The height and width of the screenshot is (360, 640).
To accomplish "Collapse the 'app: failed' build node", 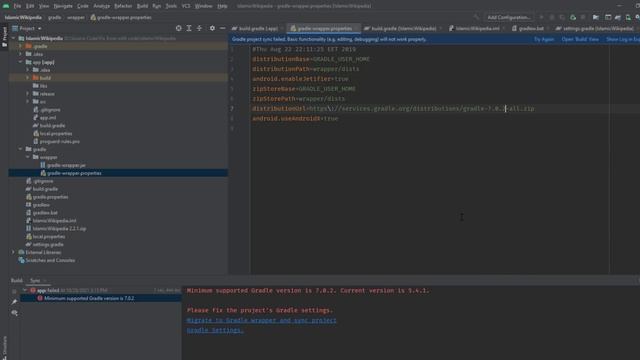I will tap(25, 290).
